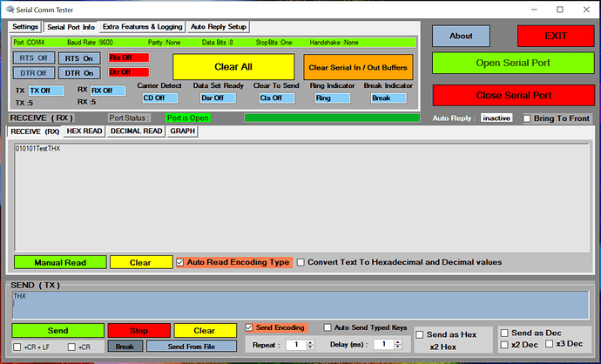Enable Send as Hex x2 Hex checkbox
This screenshot has height=364, width=601.
pos(420,335)
